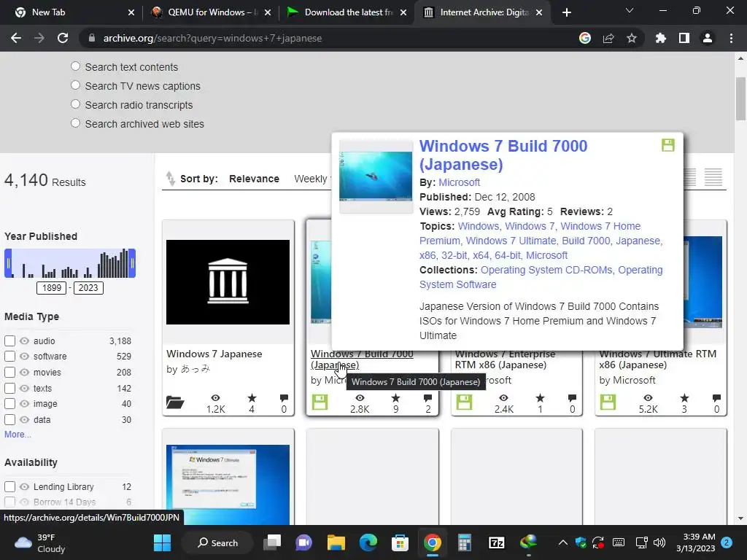747x560 pixels.
Task: Open the Extensions puzzle icon
Action: (661, 38)
